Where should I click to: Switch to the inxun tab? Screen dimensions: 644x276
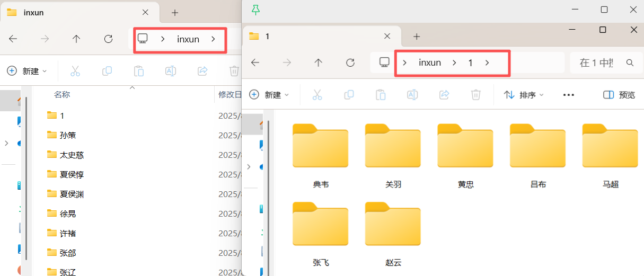pyautogui.click(x=69, y=13)
